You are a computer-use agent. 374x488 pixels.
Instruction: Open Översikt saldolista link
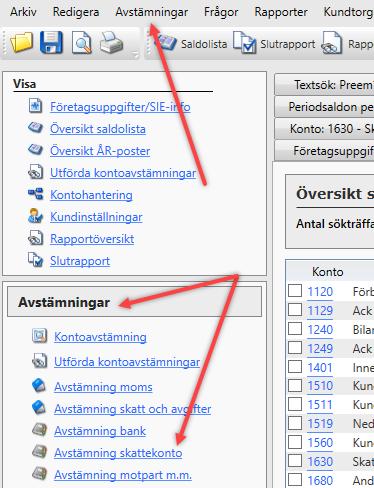coord(98,129)
